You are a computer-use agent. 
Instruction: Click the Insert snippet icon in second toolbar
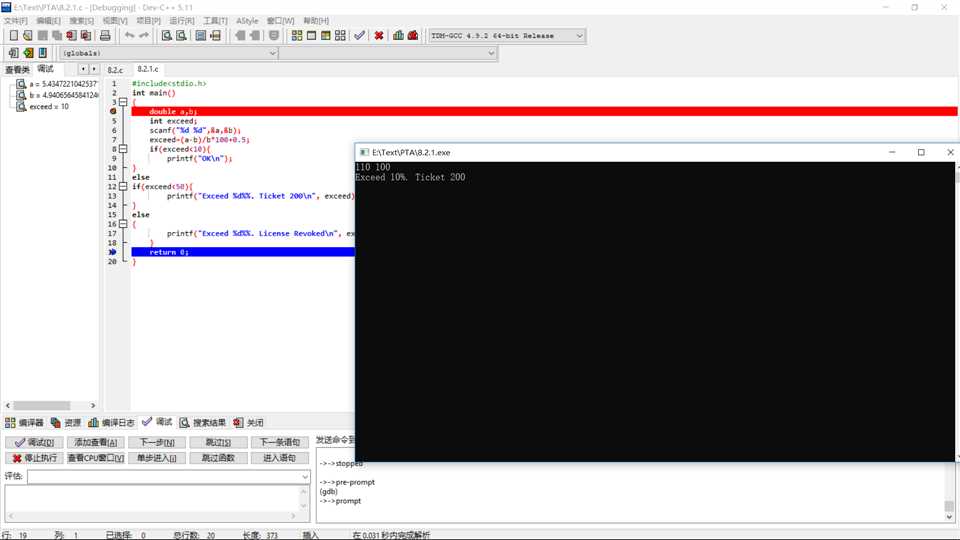click(13, 53)
